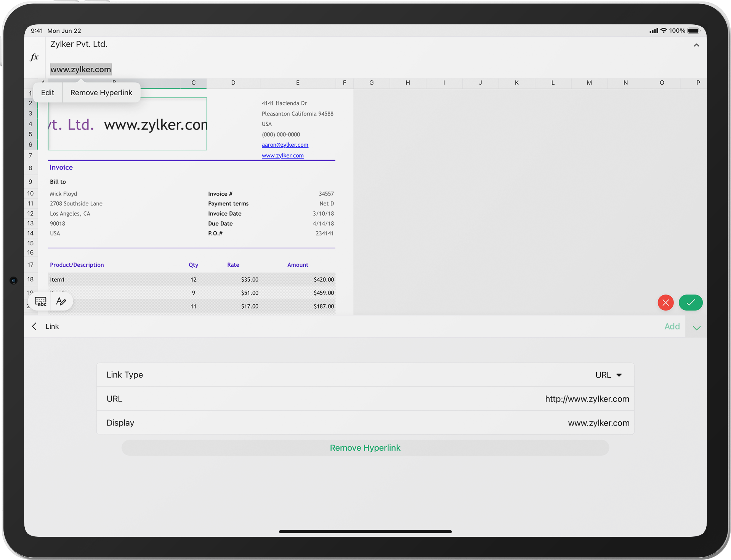The width and height of the screenshot is (731, 560).
Task: Switch to the abc keyboard input
Action: 41,302
